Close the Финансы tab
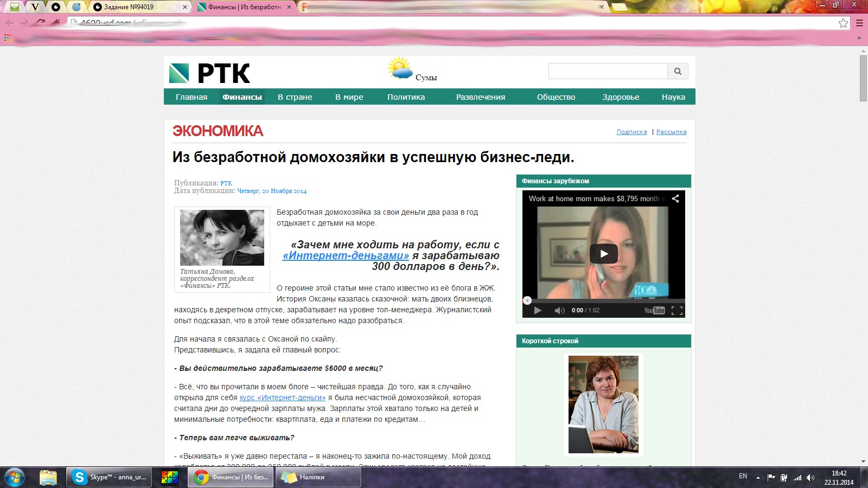The width and height of the screenshot is (868, 488). [x=289, y=7]
